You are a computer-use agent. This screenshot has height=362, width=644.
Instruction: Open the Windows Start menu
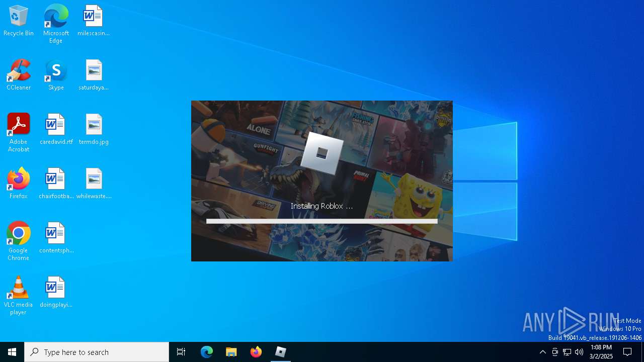12,352
